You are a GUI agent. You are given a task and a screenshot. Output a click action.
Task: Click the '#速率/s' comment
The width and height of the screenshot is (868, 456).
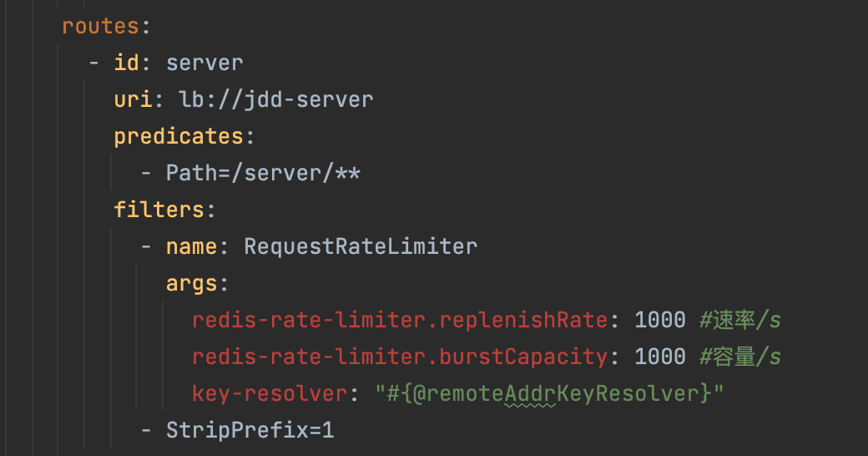(x=740, y=320)
